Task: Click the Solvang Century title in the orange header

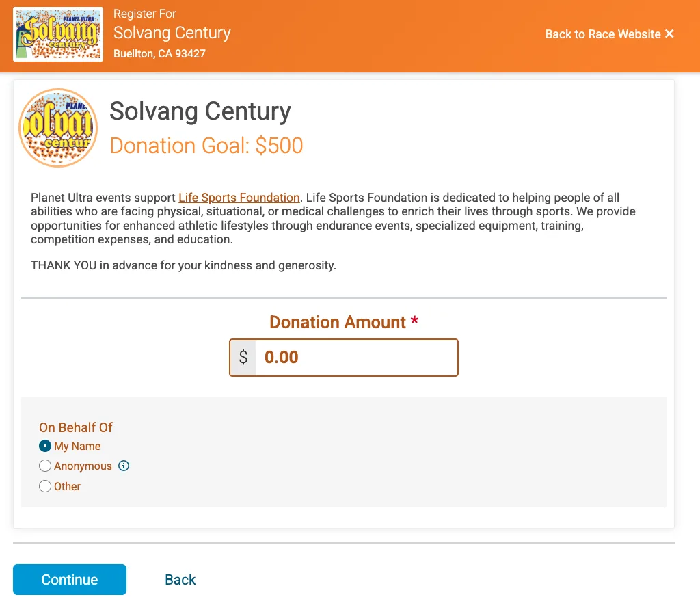Action: coord(172,33)
